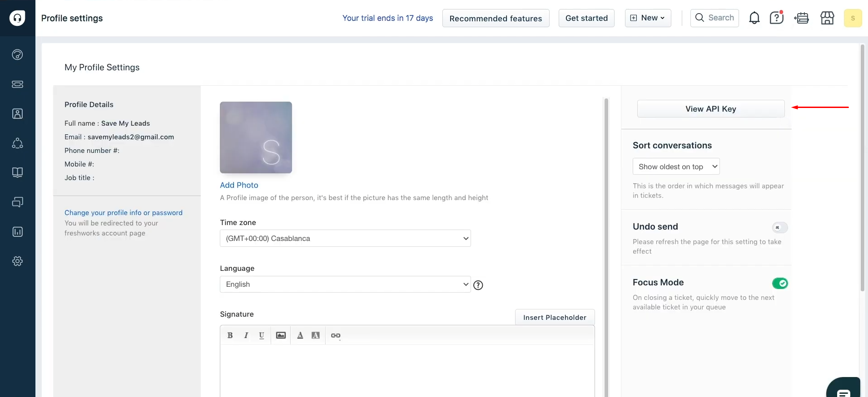Viewport: 868px width, 397px height.
Task: Toggle underline in signature editor
Action: point(262,335)
